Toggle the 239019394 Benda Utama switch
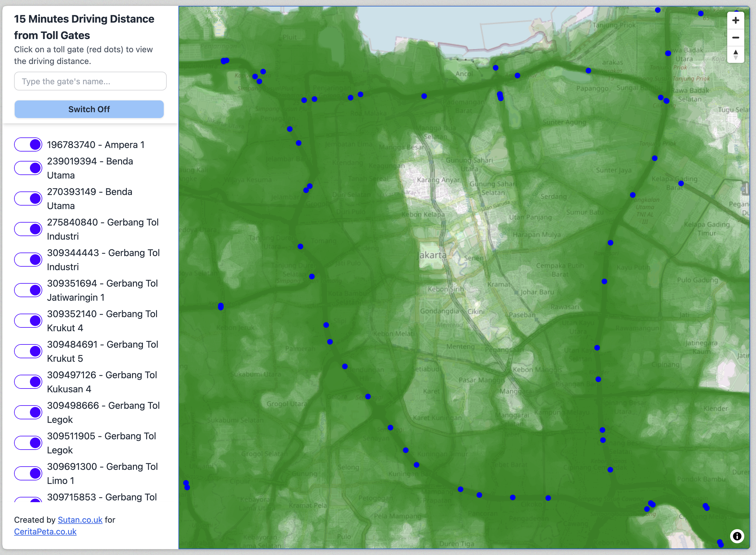The width and height of the screenshot is (756, 555). pos(28,168)
